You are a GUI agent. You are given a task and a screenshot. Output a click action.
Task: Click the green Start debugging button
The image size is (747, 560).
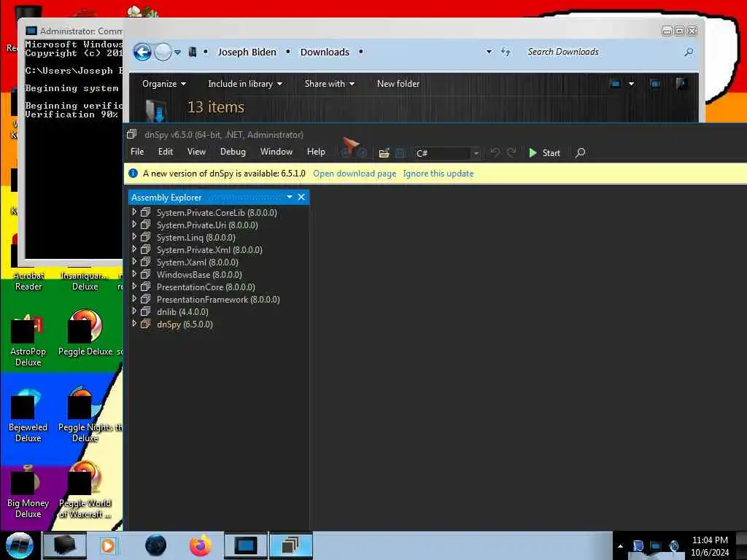pos(544,153)
